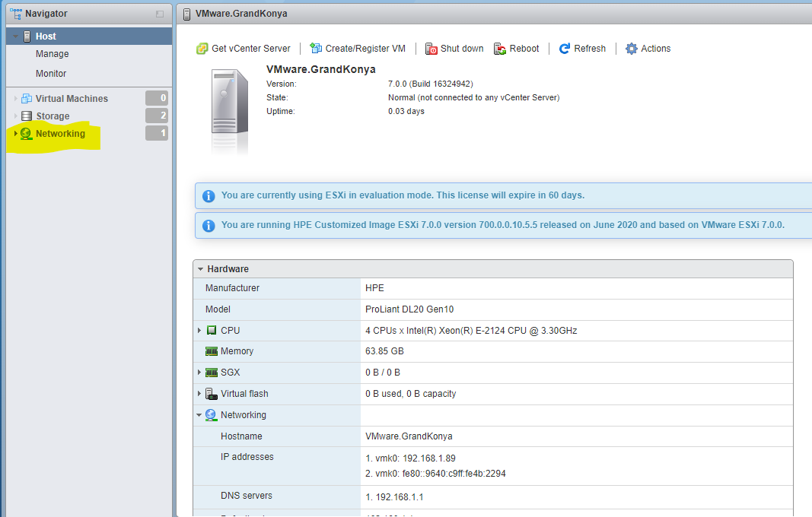Click the Create/Register VM icon
The height and width of the screenshot is (517, 812).
[316, 49]
